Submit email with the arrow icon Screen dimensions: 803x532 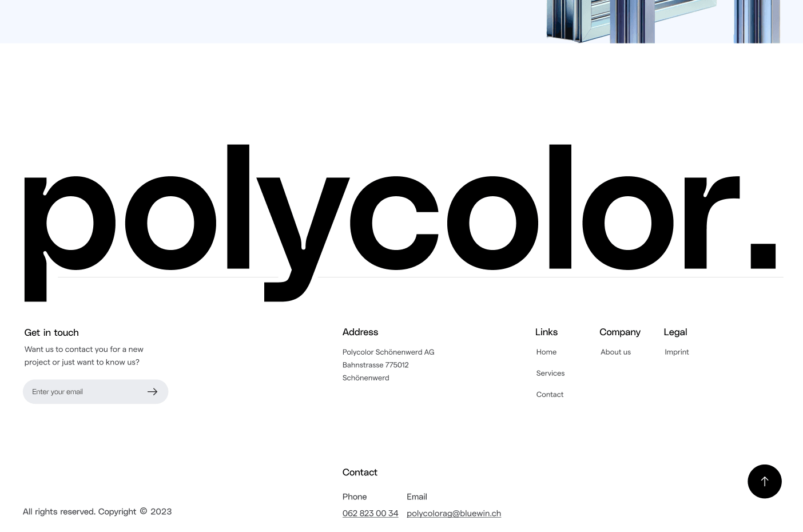point(152,392)
